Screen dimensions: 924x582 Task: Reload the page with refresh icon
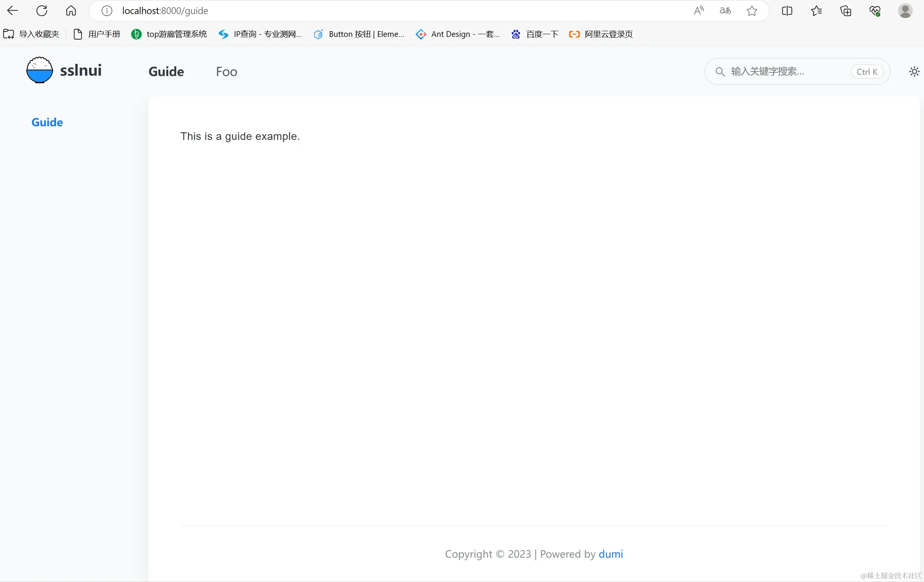coord(42,11)
